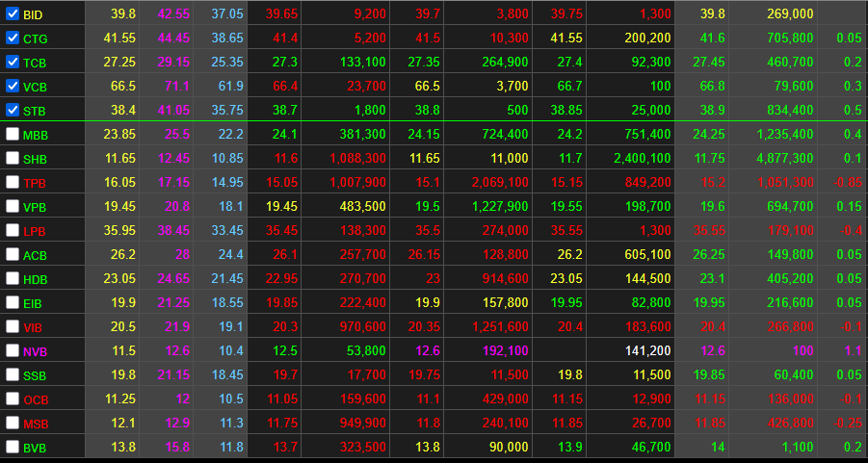Uncheck the VCB row checkbox
The height and width of the screenshot is (463, 868).
point(13,86)
